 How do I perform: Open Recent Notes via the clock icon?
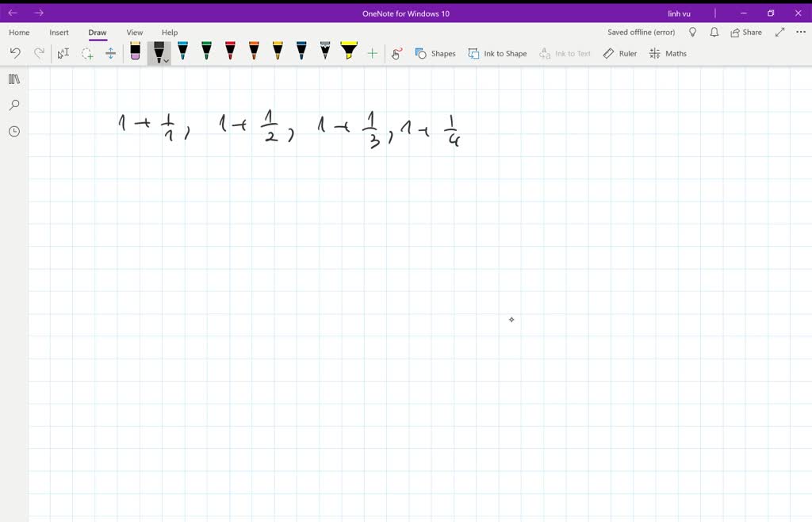13,131
